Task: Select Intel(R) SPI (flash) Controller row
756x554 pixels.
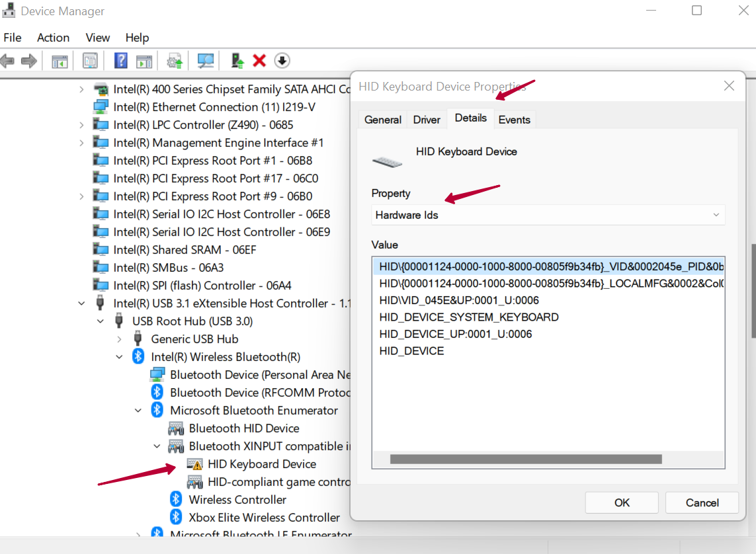Action: point(202,285)
